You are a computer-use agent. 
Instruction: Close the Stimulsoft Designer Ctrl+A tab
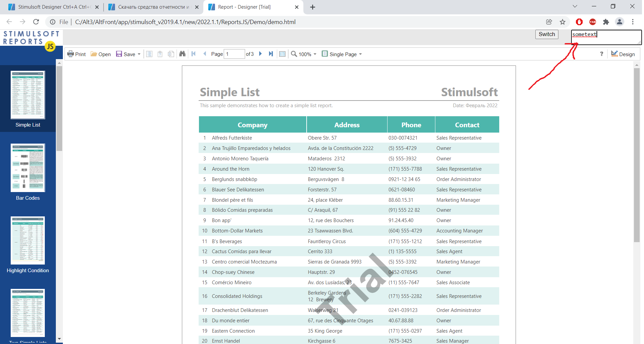(x=97, y=7)
